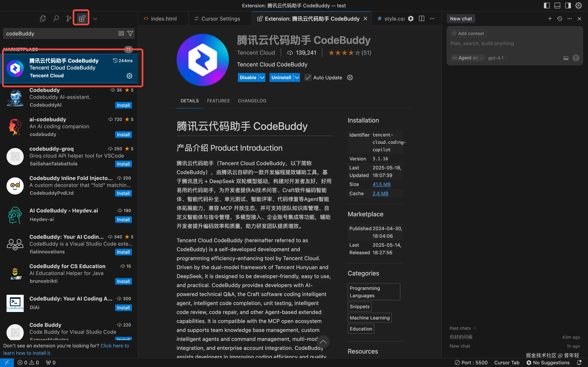The width and height of the screenshot is (588, 367).
Task: Click the filter extensions funnel icon
Action: 130,33
